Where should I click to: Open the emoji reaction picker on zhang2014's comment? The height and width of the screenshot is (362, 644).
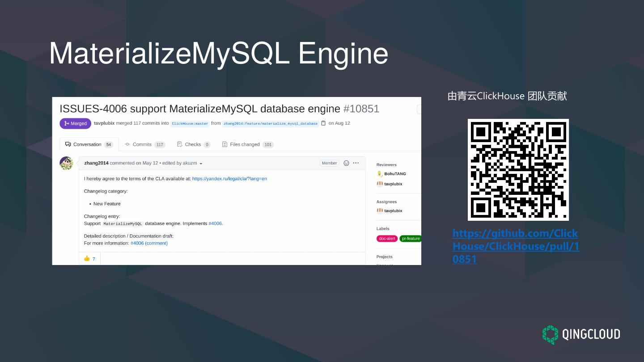point(346,163)
